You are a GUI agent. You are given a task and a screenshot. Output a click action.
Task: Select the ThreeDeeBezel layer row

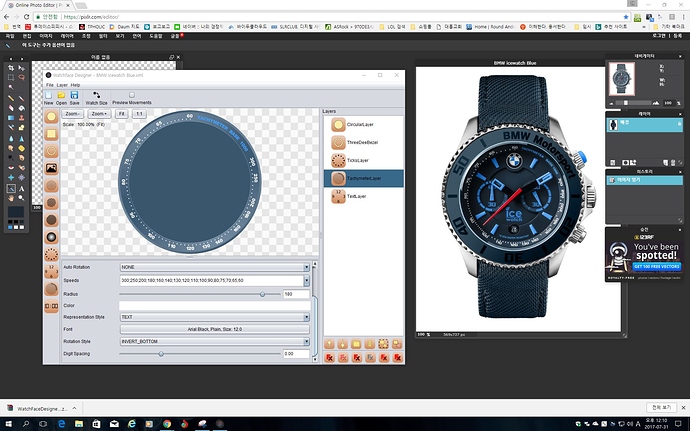click(x=363, y=143)
